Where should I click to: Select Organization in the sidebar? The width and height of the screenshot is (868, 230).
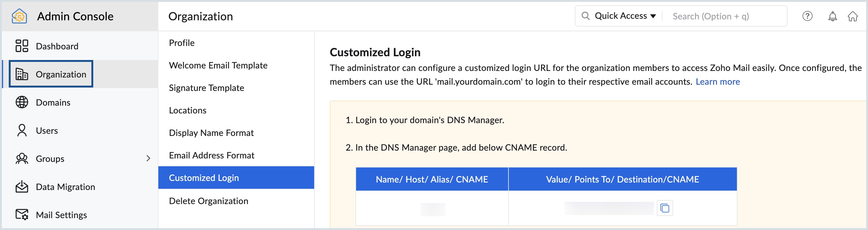(61, 74)
